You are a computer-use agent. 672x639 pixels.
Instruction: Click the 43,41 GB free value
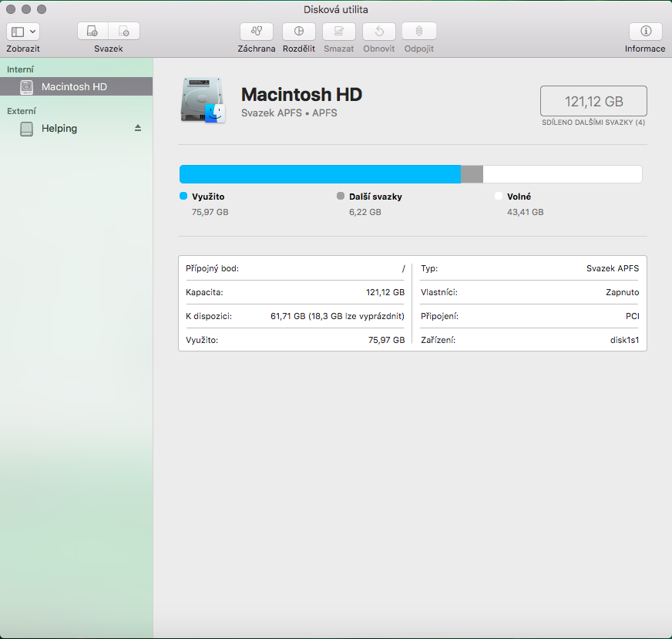[x=526, y=212]
